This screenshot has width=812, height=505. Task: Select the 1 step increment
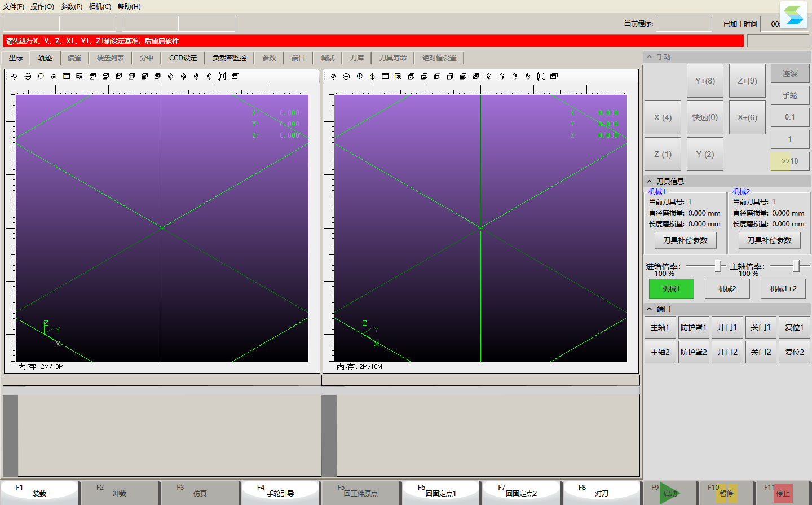tap(790, 139)
